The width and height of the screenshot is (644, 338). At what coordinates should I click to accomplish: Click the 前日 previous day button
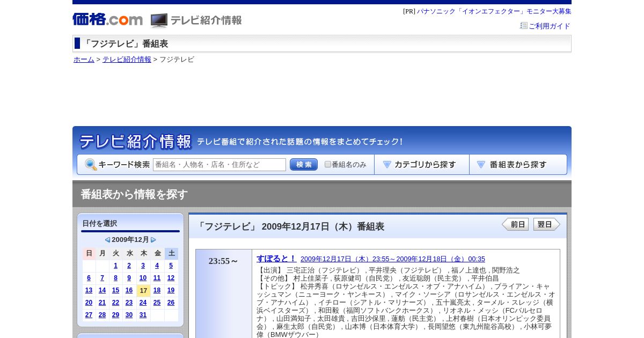(x=515, y=224)
